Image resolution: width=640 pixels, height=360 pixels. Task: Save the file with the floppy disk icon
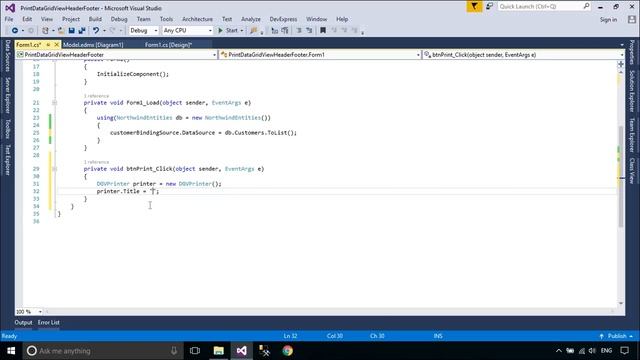tap(71, 31)
